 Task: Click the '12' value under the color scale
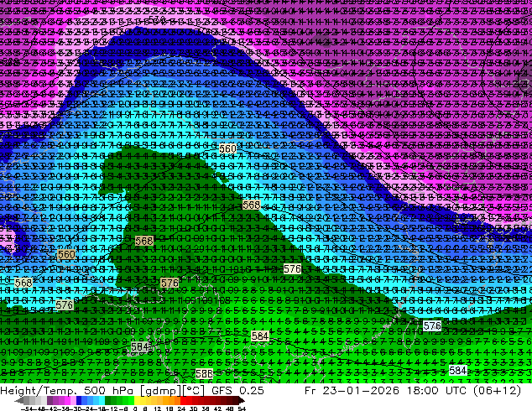[158, 408]
